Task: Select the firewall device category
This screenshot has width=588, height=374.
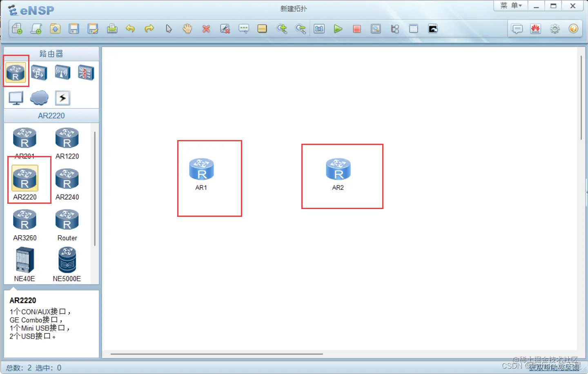Action: tap(86, 73)
